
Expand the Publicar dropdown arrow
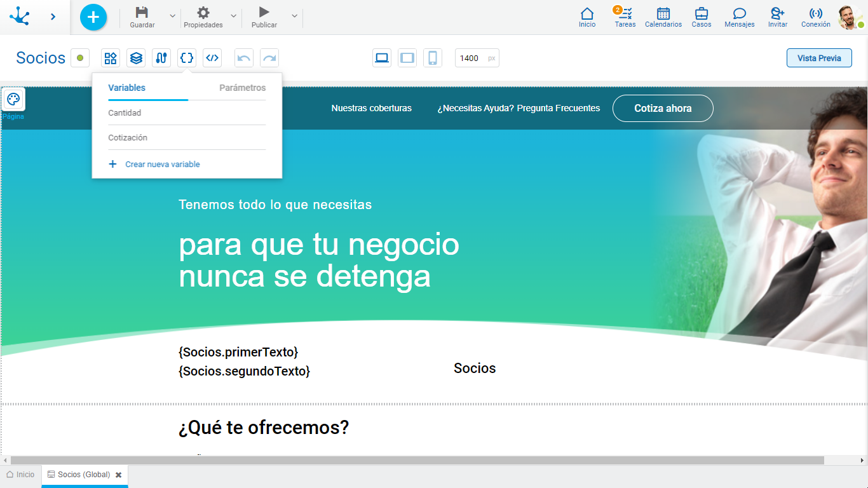[294, 16]
